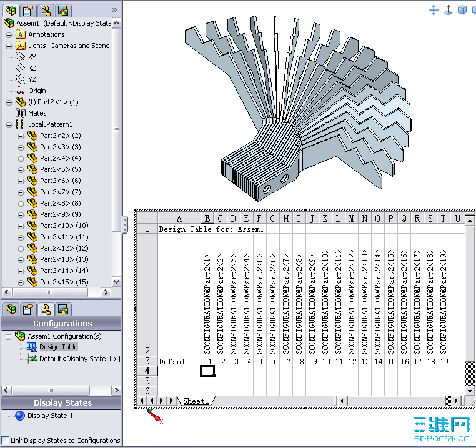Enable Link Display States to Configurations

pyautogui.click(x=5, y=440)
